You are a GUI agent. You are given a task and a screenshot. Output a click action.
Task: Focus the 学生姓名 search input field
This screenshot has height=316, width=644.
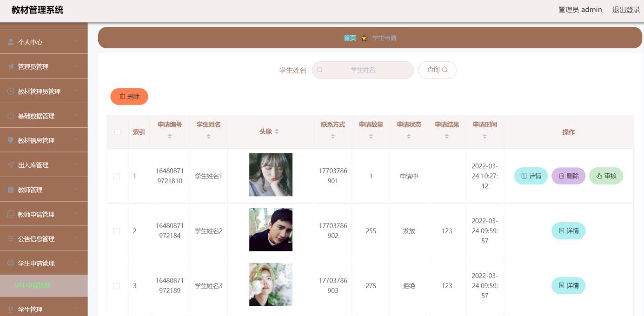tap(363, 70)
